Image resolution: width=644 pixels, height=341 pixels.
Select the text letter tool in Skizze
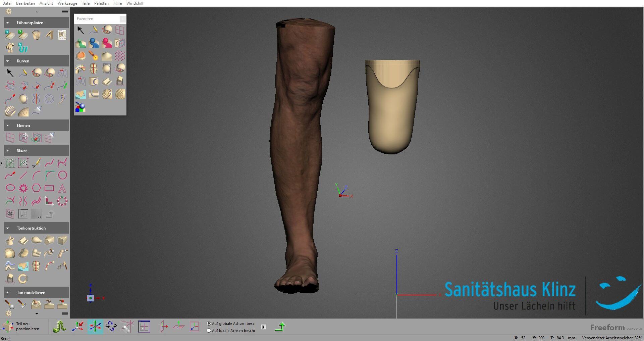62,188
